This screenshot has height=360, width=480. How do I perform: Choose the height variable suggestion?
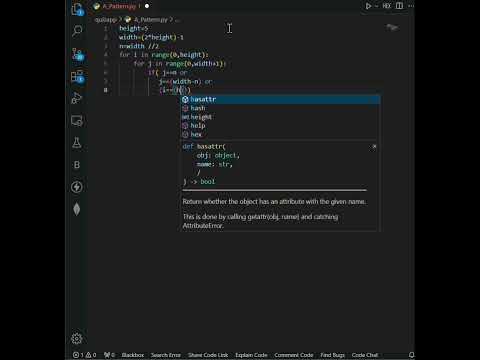coord(280,117)
